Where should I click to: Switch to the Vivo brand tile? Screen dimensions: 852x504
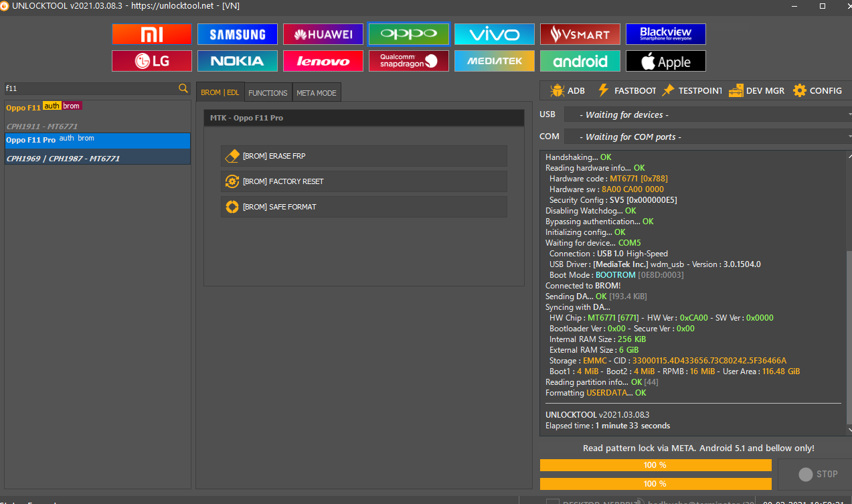(495, 34)
